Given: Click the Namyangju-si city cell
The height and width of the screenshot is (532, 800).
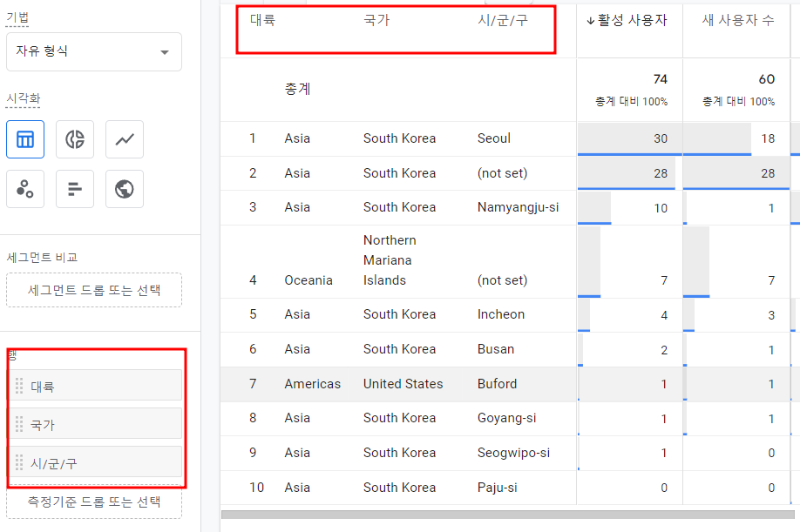Looking at the screenshot, I should pyautogui.click(x=518, y=207).
